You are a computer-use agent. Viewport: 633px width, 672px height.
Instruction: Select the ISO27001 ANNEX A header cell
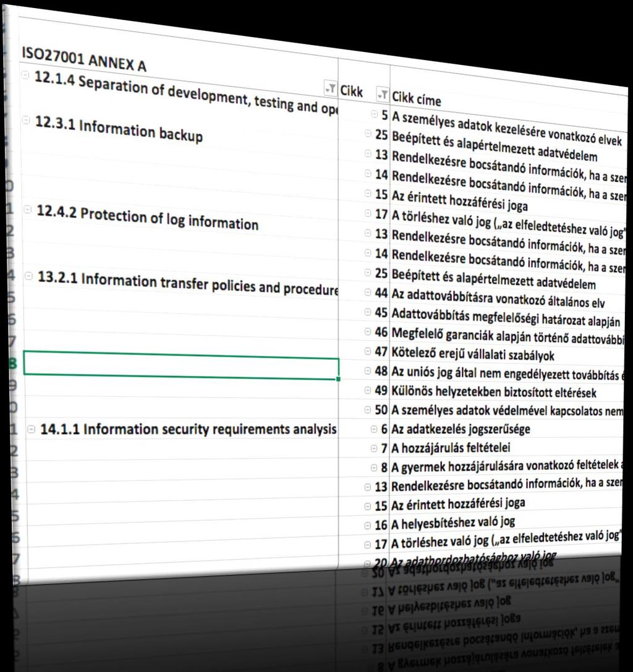(x=84, y=59)
